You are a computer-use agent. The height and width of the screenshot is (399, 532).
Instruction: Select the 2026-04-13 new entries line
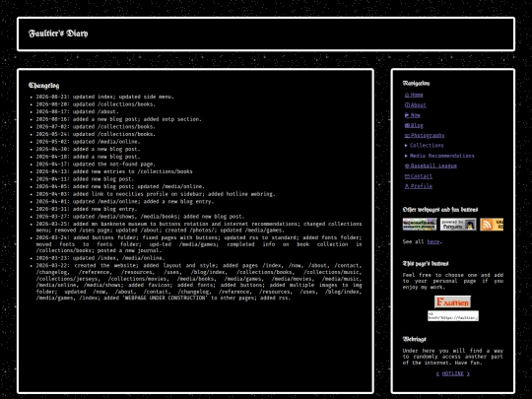[114, 171]
